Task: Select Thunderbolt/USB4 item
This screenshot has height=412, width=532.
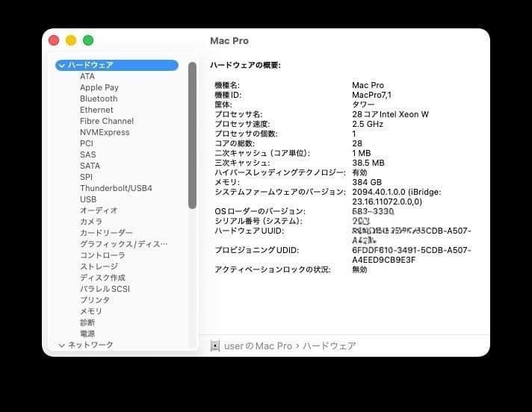Action: point(116,188)
